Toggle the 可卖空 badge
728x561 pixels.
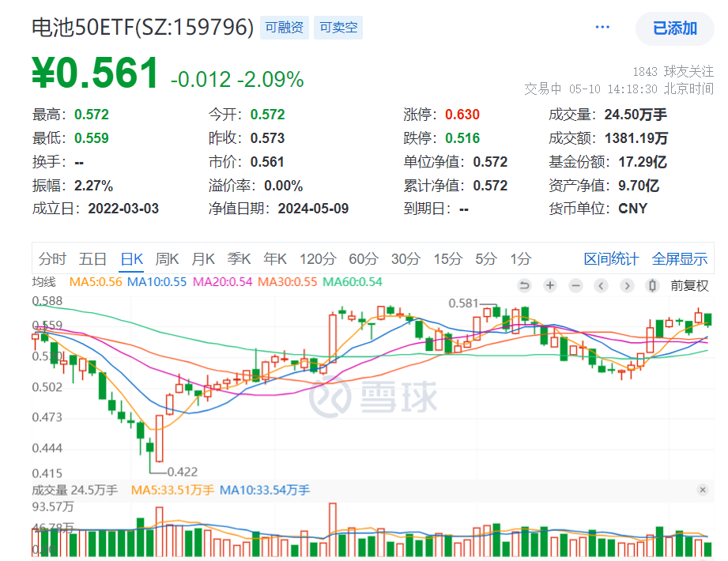(x=338, y=26)
